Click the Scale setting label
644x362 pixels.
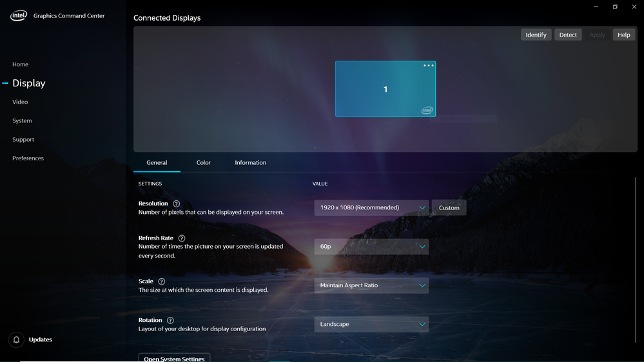(146, 281)
